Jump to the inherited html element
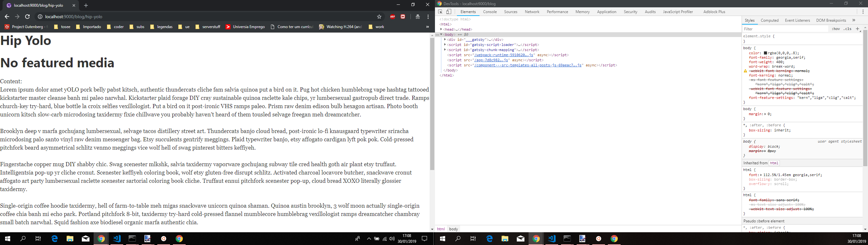The height and width of the screenshot is (245, 868). [x=774, y=163]
